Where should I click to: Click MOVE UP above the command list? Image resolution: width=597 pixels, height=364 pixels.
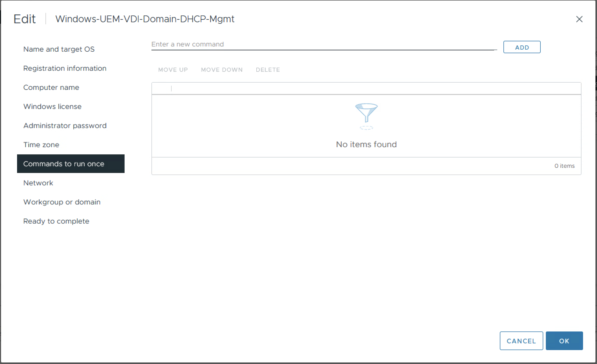(x=173, y=70)
